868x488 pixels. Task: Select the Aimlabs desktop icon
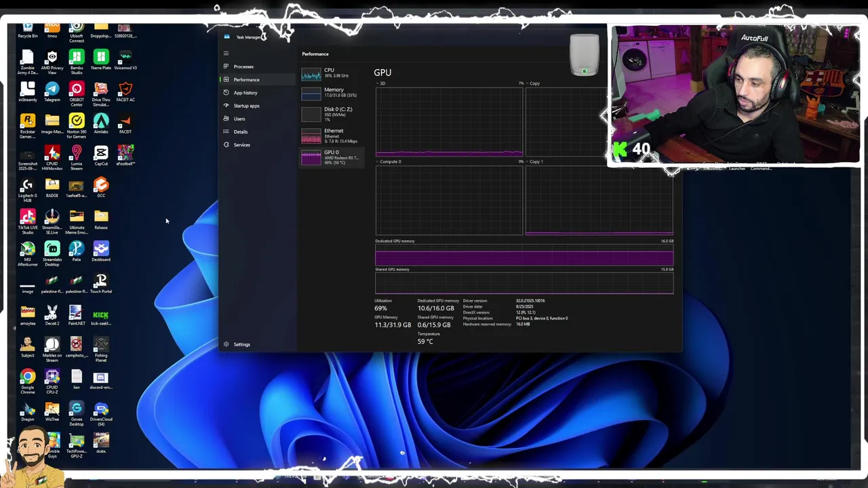[101, 124]
